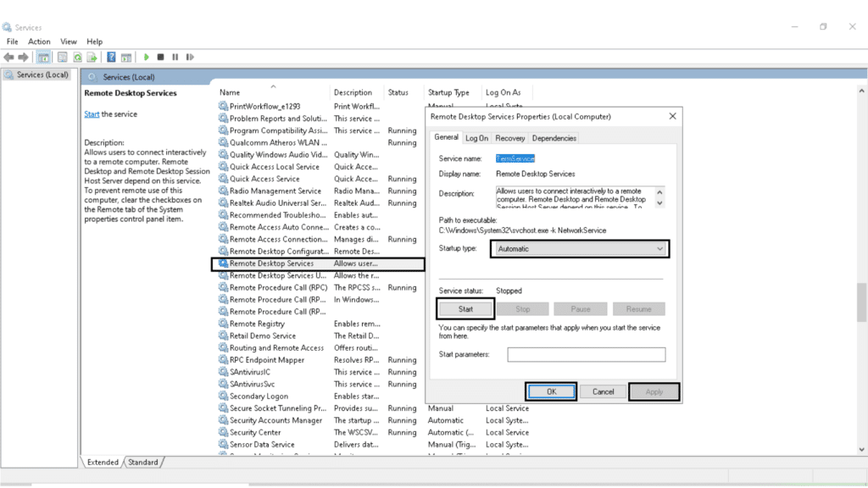Click the Refresh toolbar icon
Viewport: 868px width, 488px height.
coord(77,57)
